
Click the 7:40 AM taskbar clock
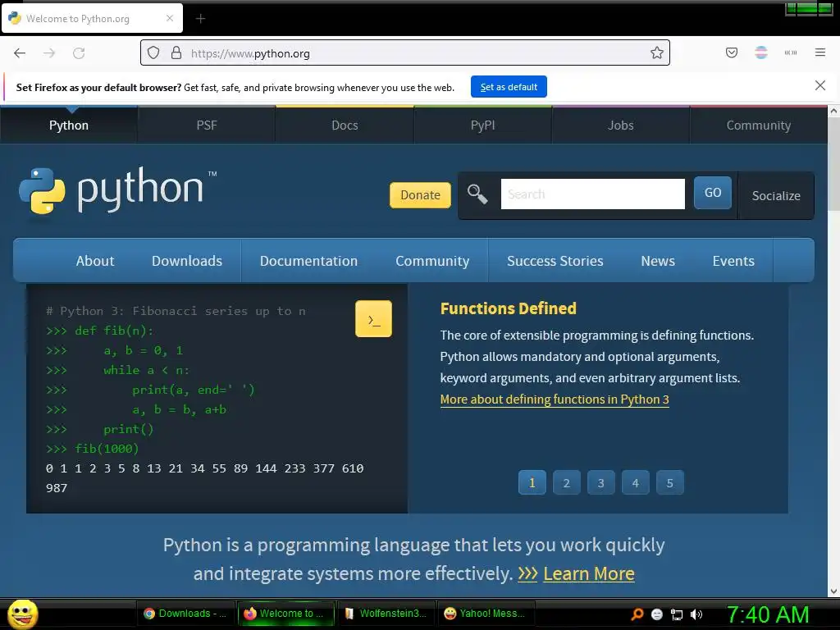click(768, 614)
